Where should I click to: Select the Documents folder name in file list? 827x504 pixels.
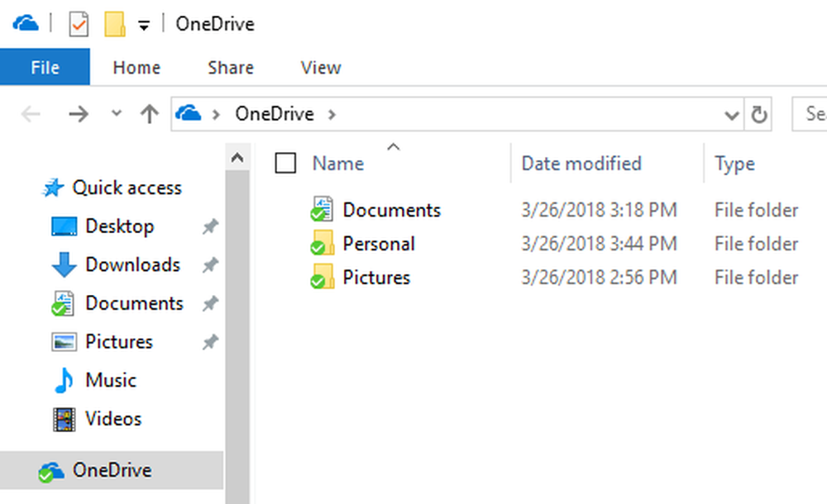coord(391,210)
